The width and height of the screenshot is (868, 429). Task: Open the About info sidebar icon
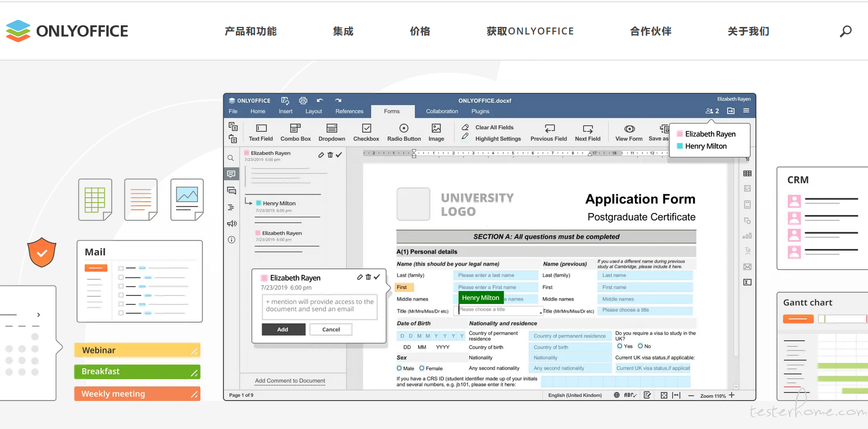(x=231, y=240)
